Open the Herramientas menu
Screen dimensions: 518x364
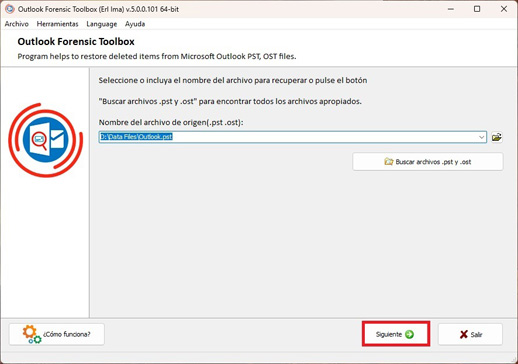(x=57, y=24)
